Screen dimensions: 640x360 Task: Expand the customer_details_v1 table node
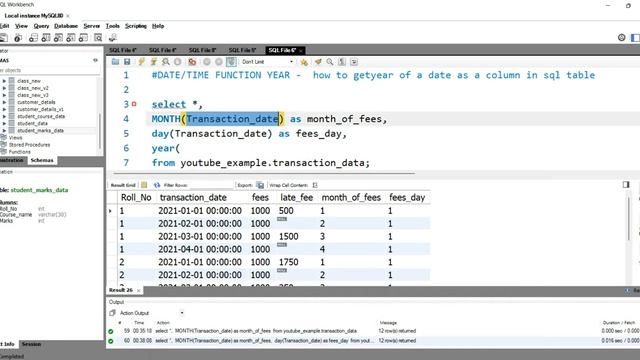pos(4,109)
